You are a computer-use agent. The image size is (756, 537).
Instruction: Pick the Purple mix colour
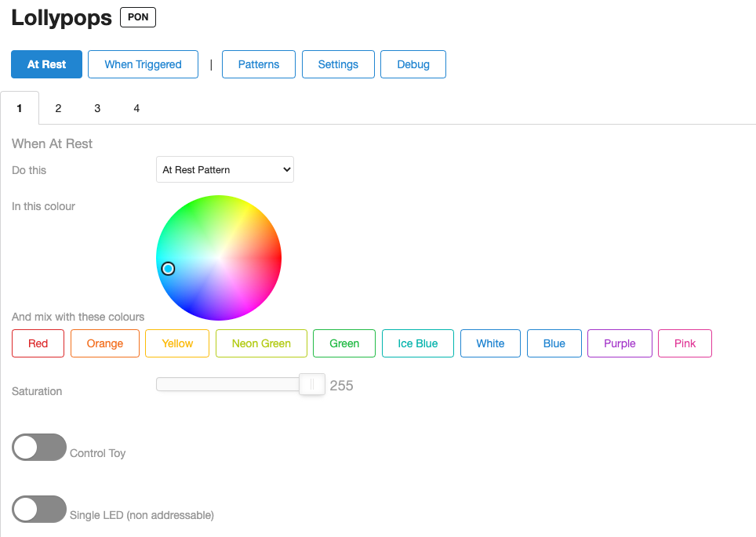[x=620, y=343]
